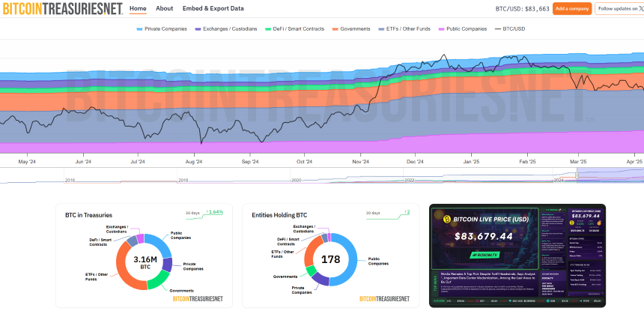Open the Bitcoin Live Price video thumbnail

(x=517, y=255)
